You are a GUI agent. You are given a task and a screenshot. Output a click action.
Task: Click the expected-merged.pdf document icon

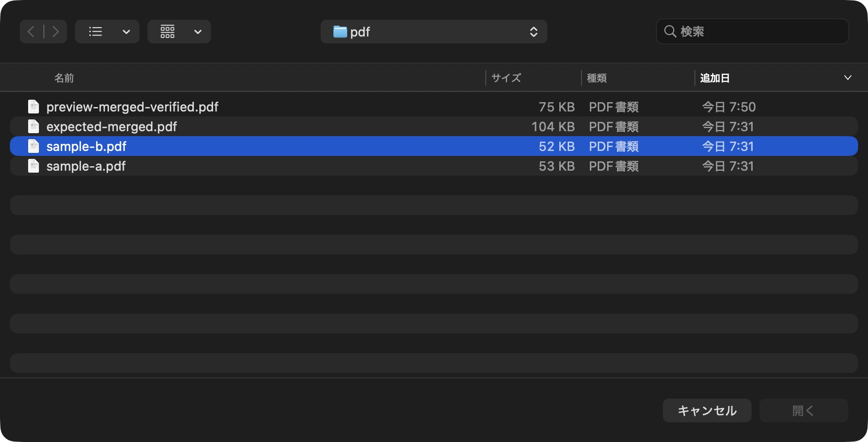pos(34,126)
